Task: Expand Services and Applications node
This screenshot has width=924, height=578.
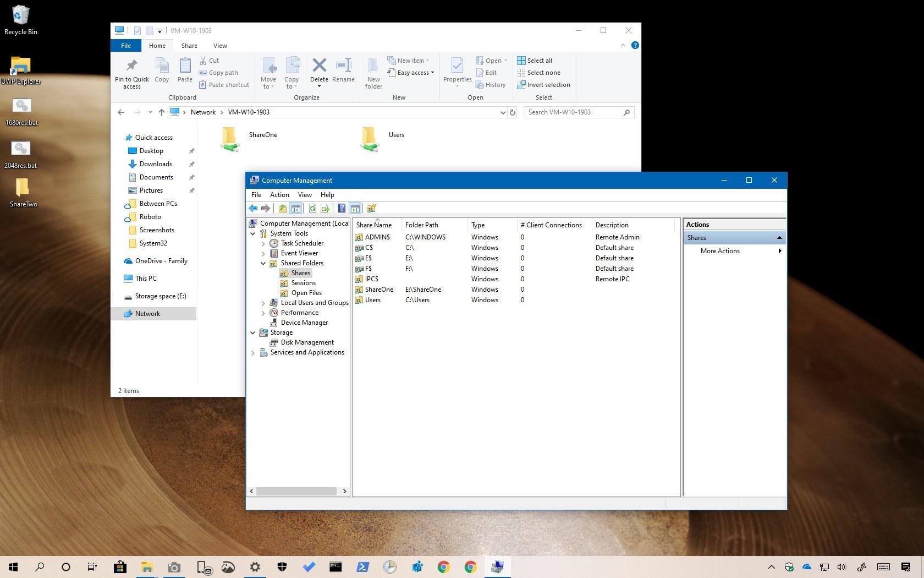Action: pos(253,353)
